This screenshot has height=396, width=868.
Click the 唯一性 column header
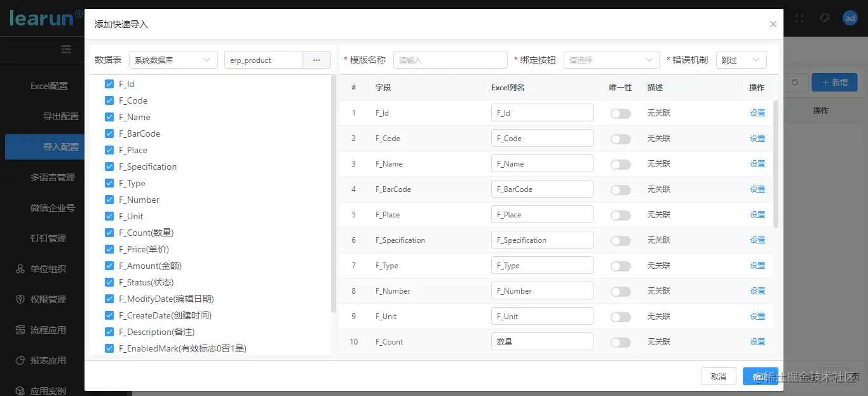point(620,88)
